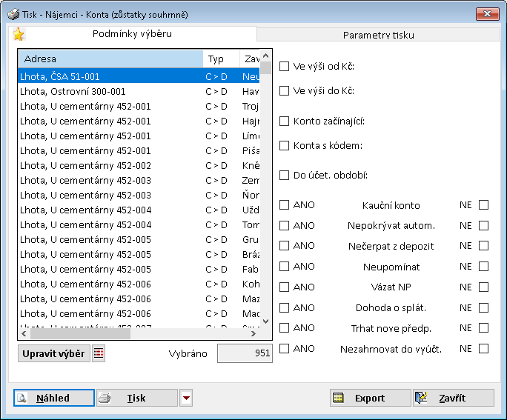Switch to the Parametry tisku tab
The height and width of the screenshot is (420, 507).
(x=378, y=35)
